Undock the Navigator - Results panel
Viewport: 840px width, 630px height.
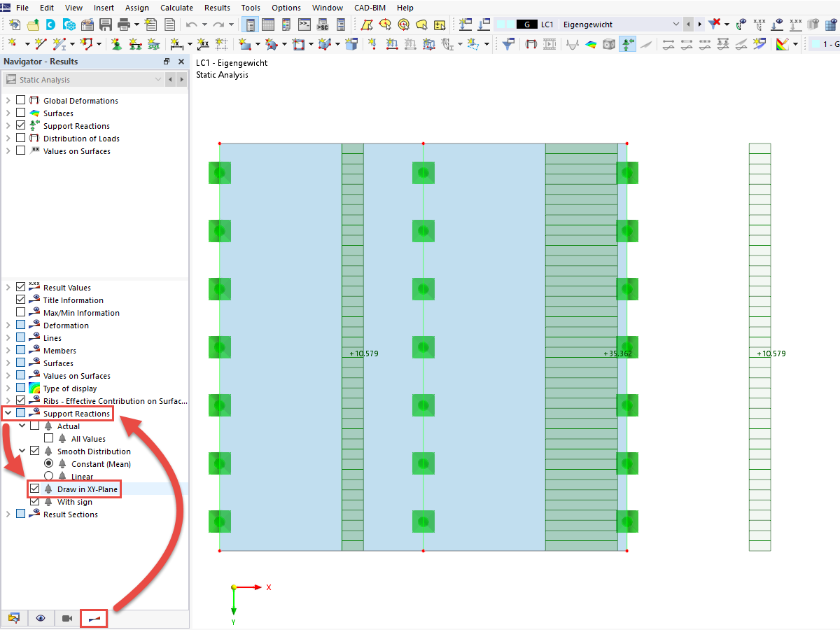coord(167,62)
